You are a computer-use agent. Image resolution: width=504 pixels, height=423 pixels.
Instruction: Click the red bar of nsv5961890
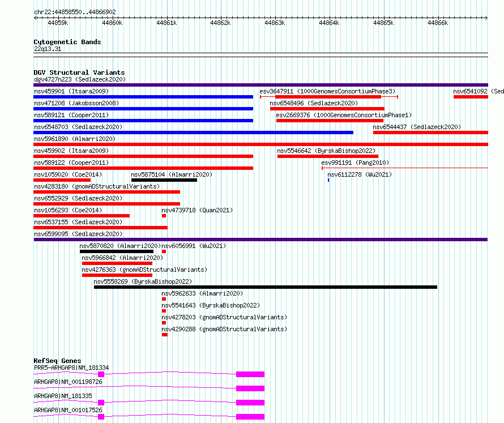coord(260,144)
